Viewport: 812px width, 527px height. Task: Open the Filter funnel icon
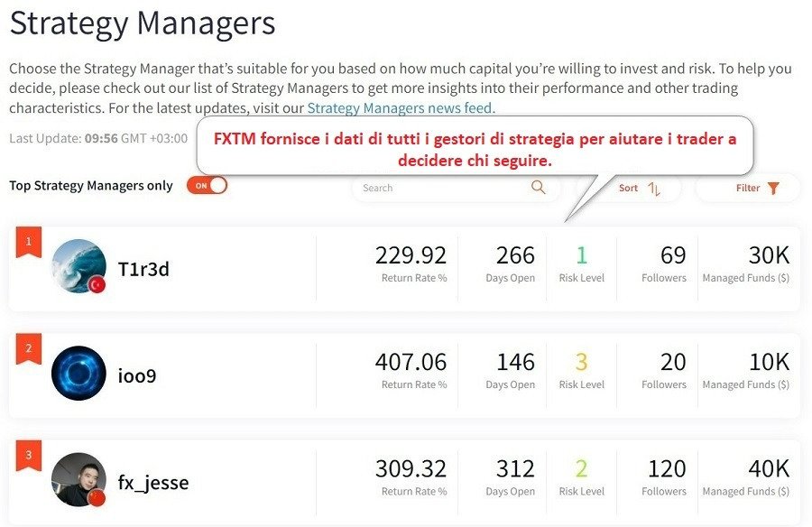(773, 188)
